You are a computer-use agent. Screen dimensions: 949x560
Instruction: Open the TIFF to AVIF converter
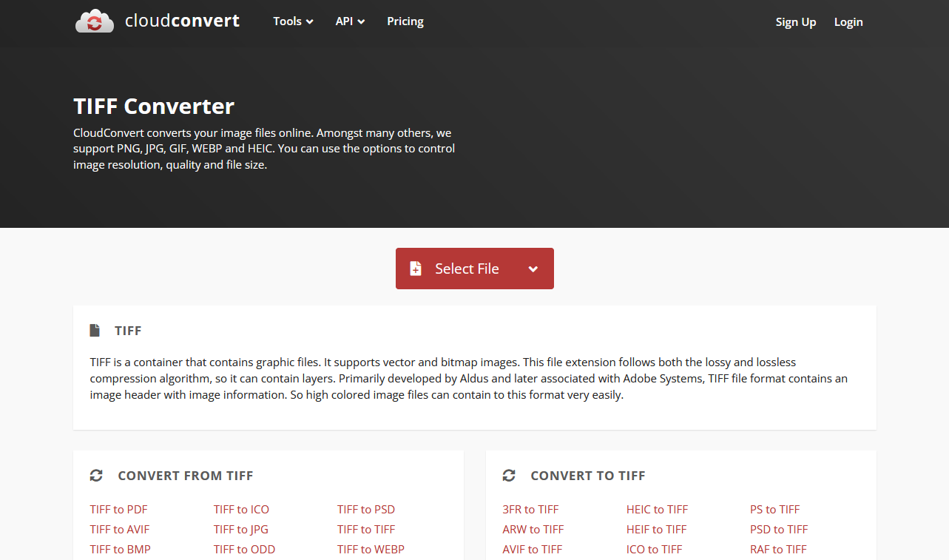click(120, 529)
